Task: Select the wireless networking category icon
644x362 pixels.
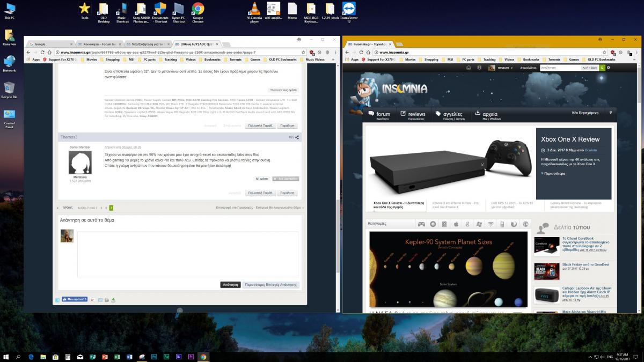Action: coord(491,224)
